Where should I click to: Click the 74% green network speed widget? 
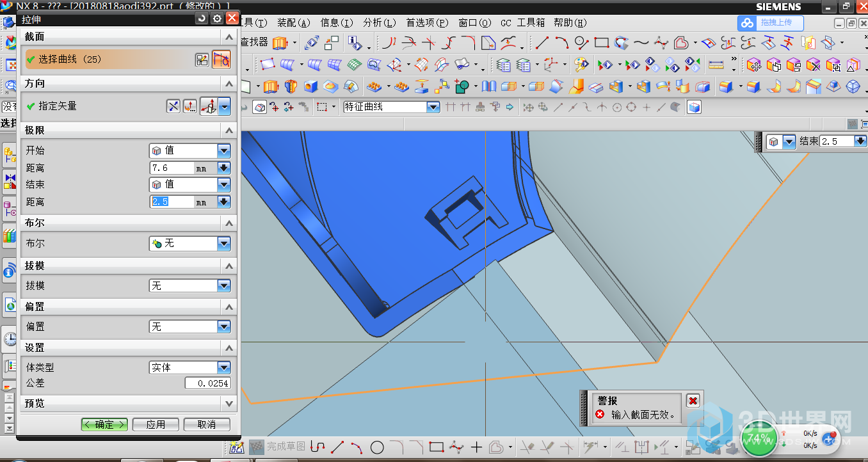point(759,439)
